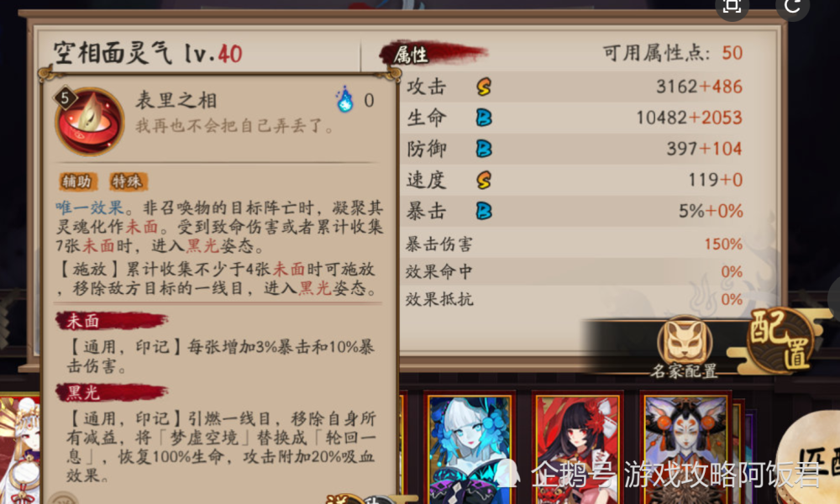Open 名家配置 fox mask icon
The image size is (840, 504).
[685, 341]
